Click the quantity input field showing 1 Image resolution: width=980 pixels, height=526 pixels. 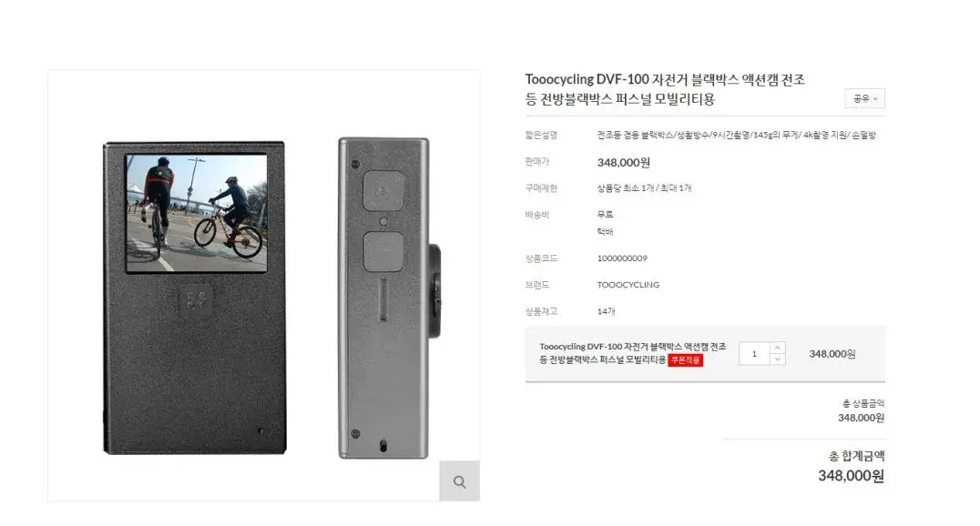(x=754, y=354)
